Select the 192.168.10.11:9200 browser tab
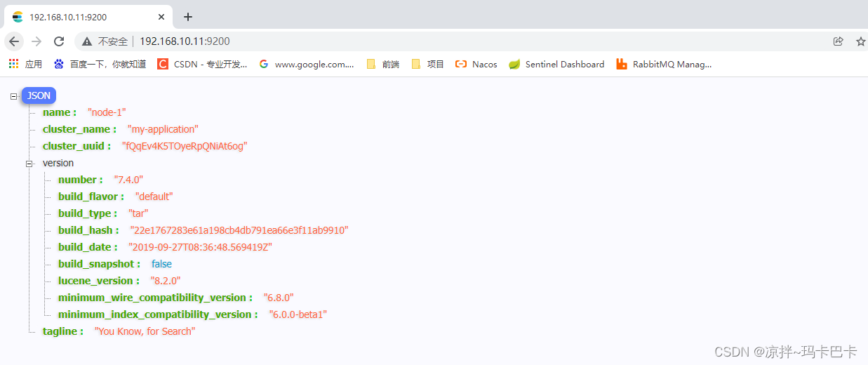868x365 pixels. [x=88, y=17]
